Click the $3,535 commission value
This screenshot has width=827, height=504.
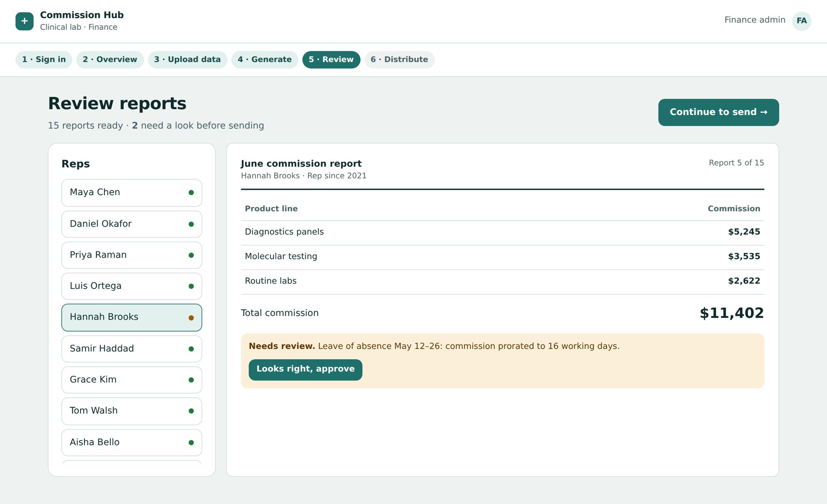tap(744, 256)
